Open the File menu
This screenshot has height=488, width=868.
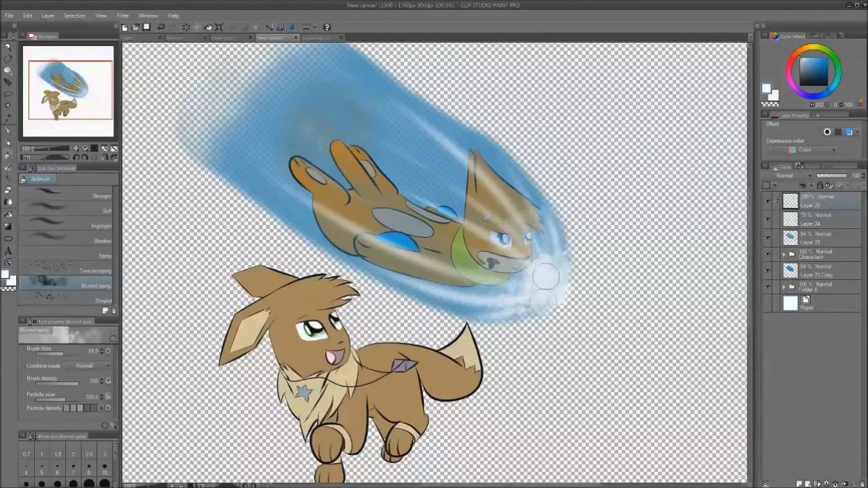pyautogui.click(x=9, y=16)
